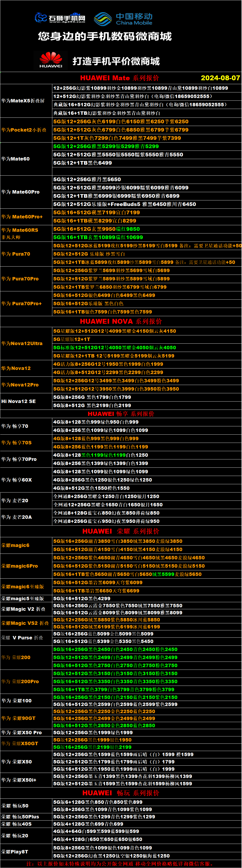The width and height of the screenshot is (242, 868).
Task: Select the 华为 Pura70Pro model cell
Action: pyautogui.click(x=26, y=279)
